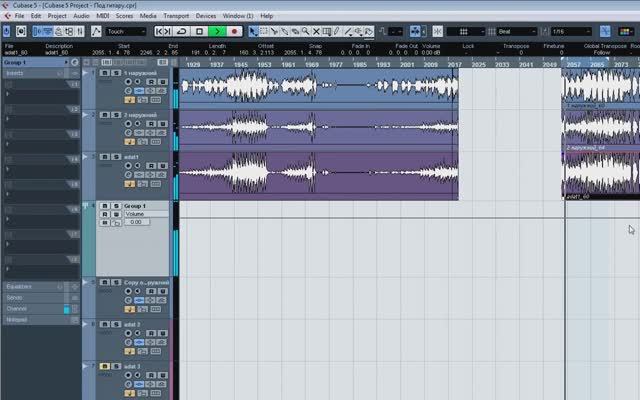Select the Zoom magnifier tool
The image size is (640, 400).
(305, 31)
